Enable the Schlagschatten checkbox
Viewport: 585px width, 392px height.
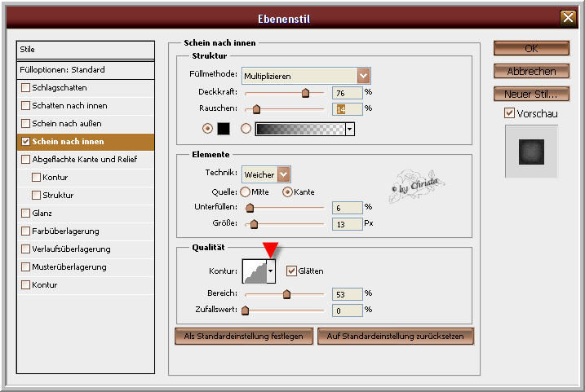(26, 87)
